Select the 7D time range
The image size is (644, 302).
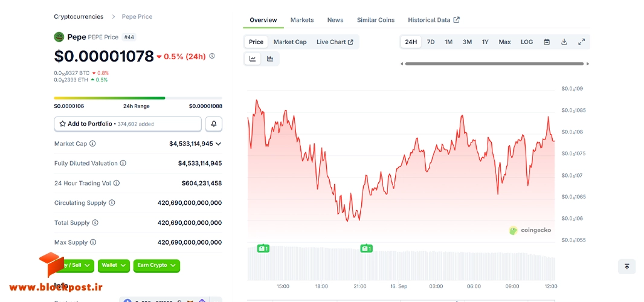[x=430, y=42]
